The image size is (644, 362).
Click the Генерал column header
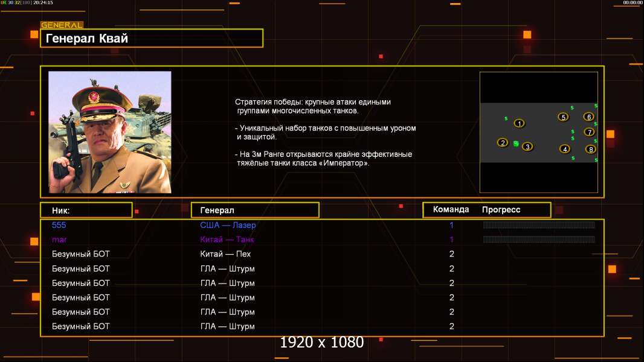254,210
